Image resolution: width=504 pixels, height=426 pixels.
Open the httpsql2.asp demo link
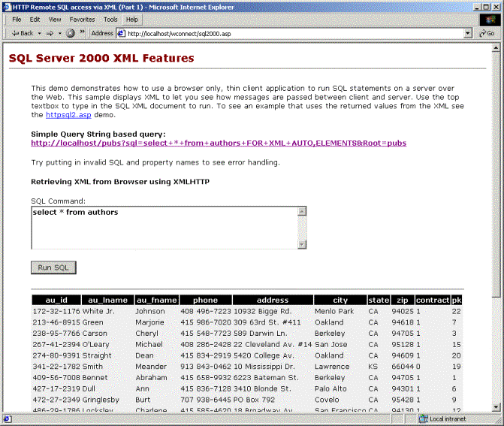[x=68, y=115]
